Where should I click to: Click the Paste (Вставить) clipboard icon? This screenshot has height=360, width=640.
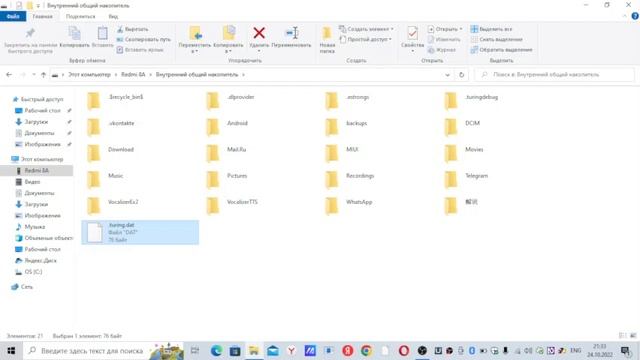pyautogui.click(x=102, y=33)
